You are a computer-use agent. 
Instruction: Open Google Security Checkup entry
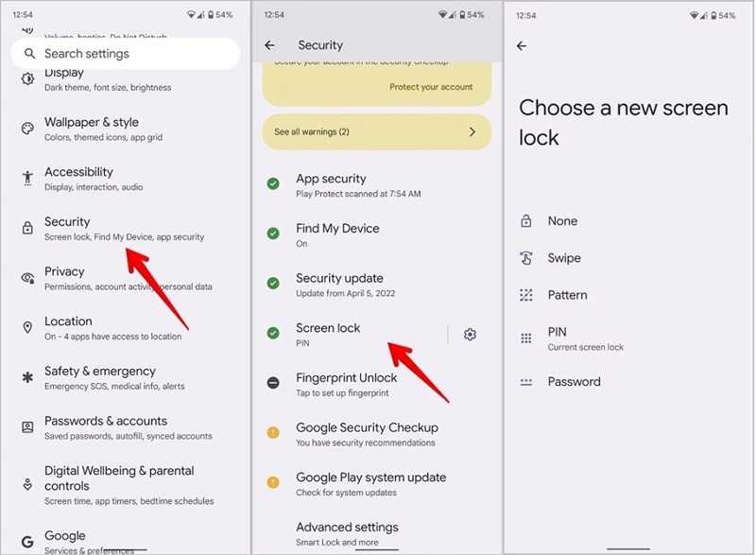click(376, 434)
